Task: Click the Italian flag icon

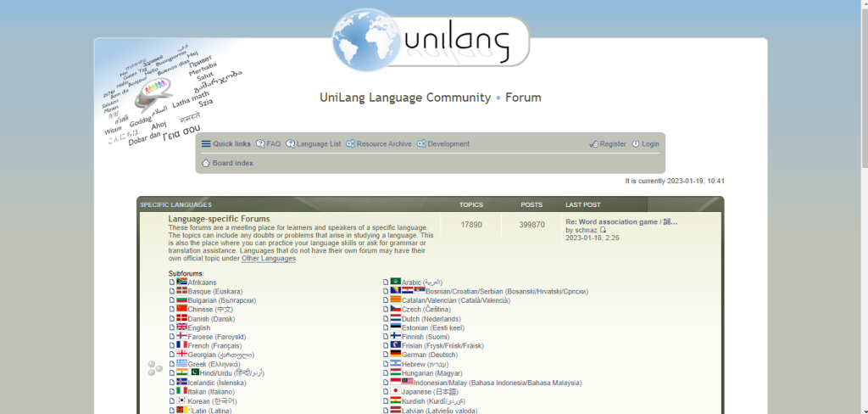Action: [181, 391]
